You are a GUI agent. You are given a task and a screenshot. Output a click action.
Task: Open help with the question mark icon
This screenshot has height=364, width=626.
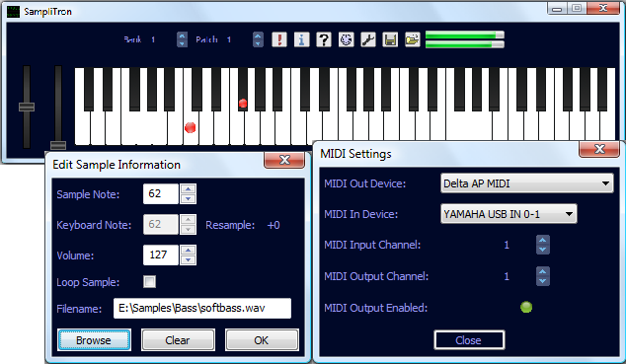click(324, 39)
